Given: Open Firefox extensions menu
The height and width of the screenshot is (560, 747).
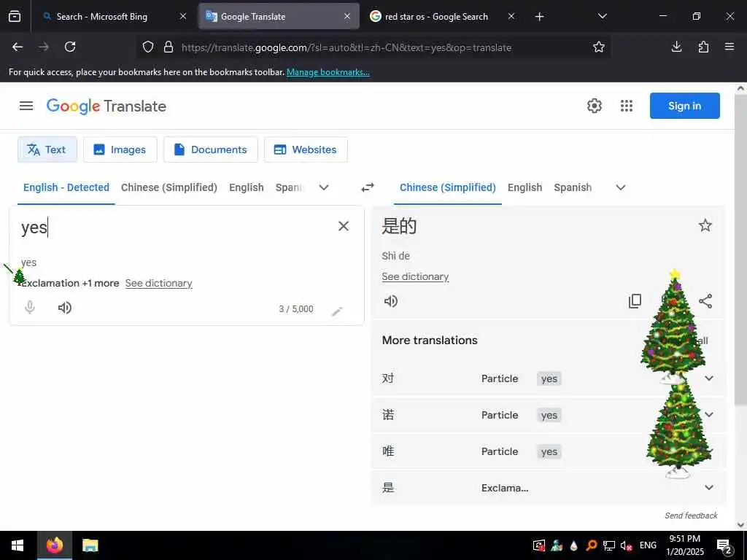Looking at the screenshot, I should tap(703, 47).
